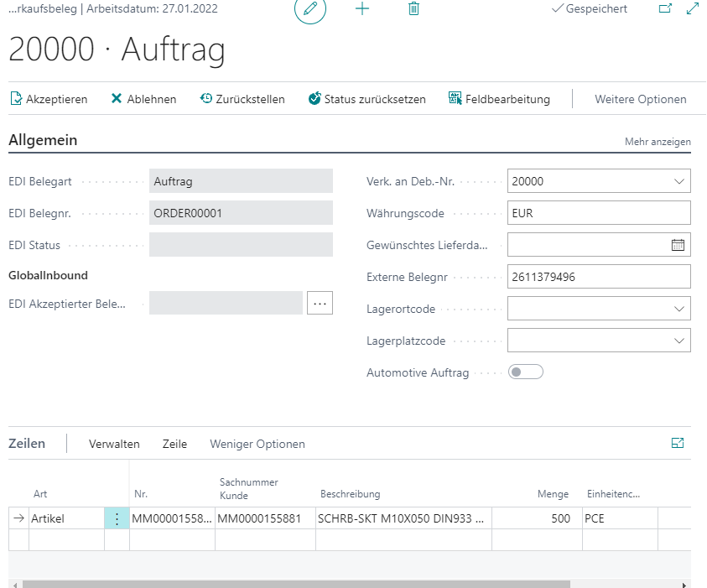Open the Lagerplatzcode dropdown
This screenshot has height=588, width=707.
[678, 341]
